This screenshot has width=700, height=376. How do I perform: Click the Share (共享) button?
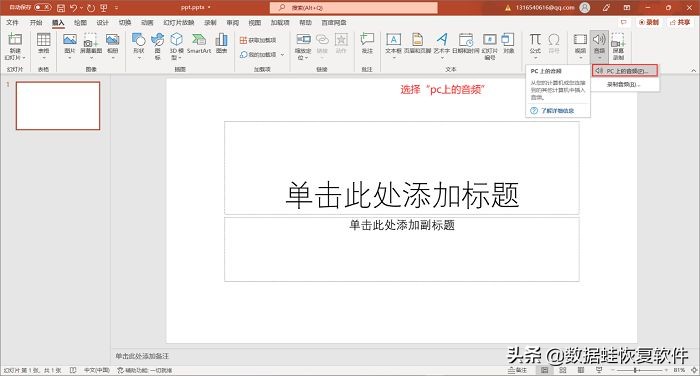coord(680,22)
